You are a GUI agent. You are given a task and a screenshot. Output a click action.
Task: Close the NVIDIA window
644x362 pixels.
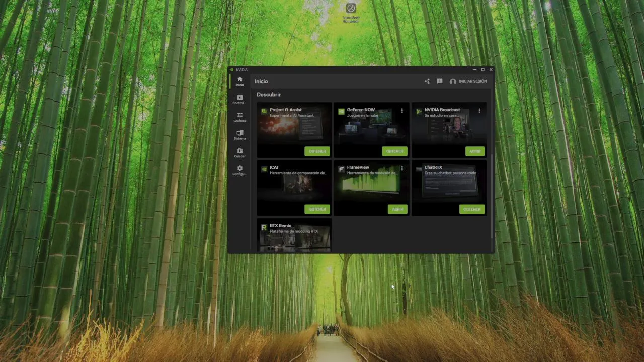pyautogui.click(x=491, y=70)
